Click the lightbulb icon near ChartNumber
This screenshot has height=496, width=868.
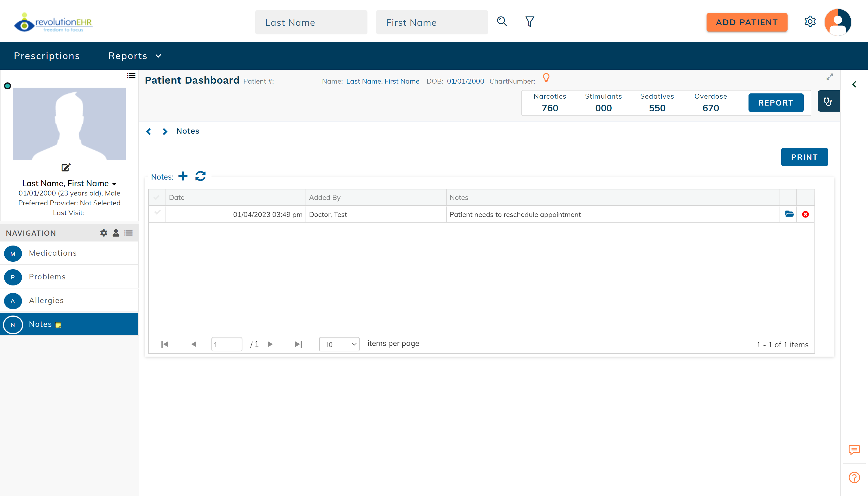click(546, 78)
